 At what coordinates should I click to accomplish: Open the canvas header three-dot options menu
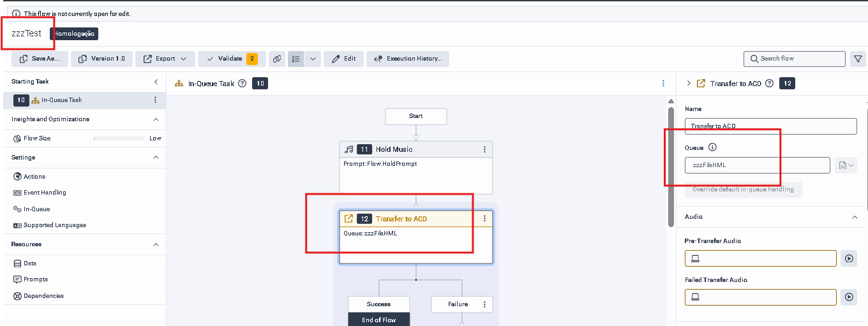663,84
